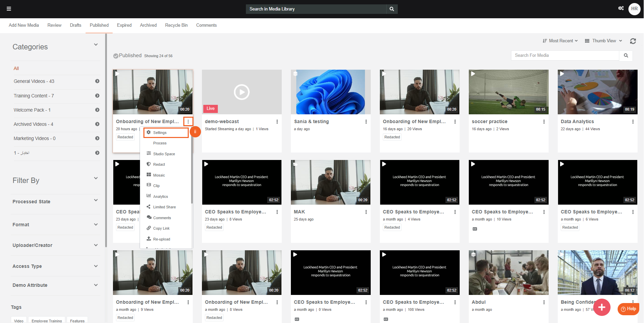644x323 pixels.
Task: Click the Search For Media magnifier button
Action: click(626, 55)
